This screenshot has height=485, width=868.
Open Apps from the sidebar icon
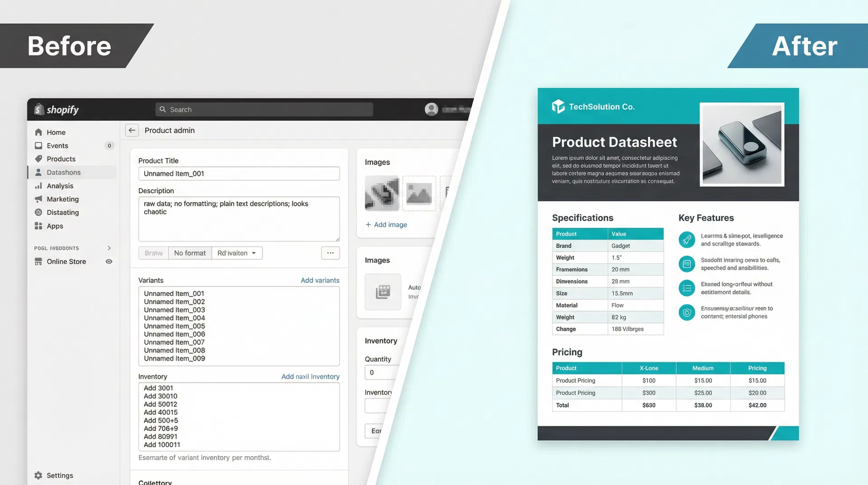[38, 226]
